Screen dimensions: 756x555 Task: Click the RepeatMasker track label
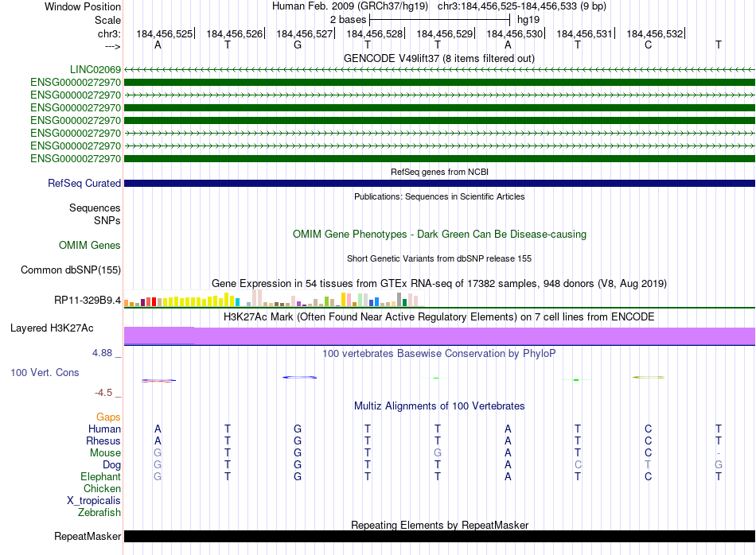[88, 536]
